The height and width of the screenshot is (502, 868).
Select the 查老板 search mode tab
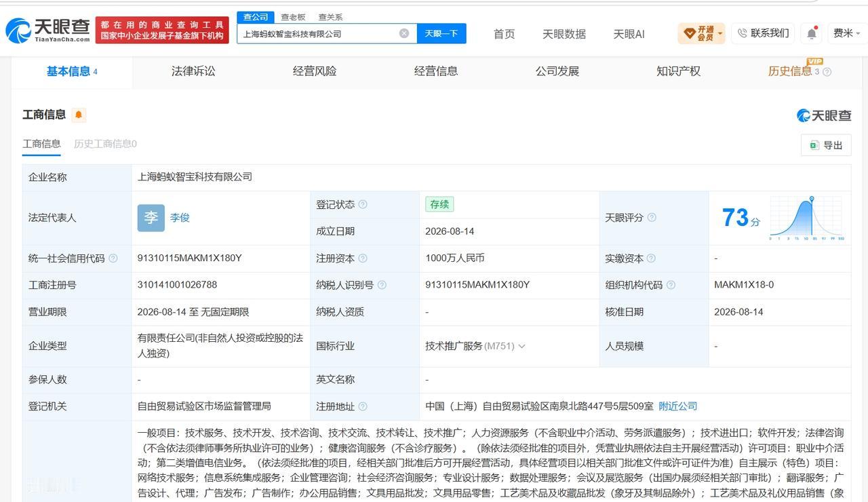tap(293, 17)
